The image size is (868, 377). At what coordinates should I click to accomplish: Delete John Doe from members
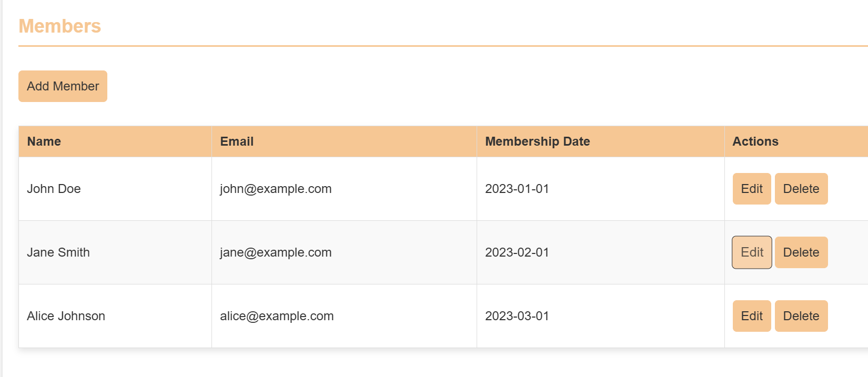[801, 189]
